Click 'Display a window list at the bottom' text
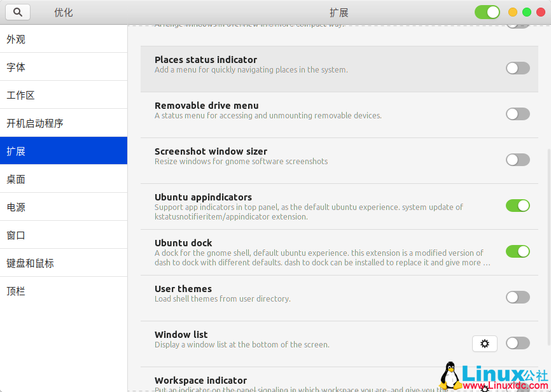Viewport: 551px width, 392px height. point(242,344)
